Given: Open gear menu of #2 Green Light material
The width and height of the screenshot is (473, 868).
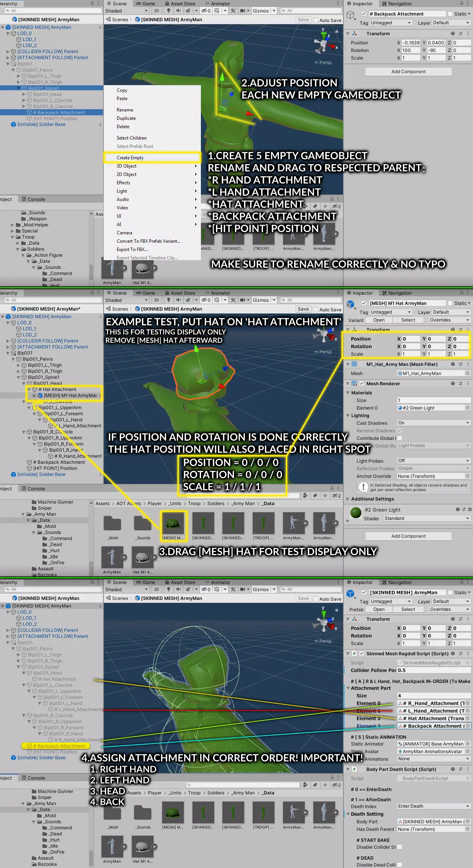Looking at the screenshot, I should pos(470,509).
